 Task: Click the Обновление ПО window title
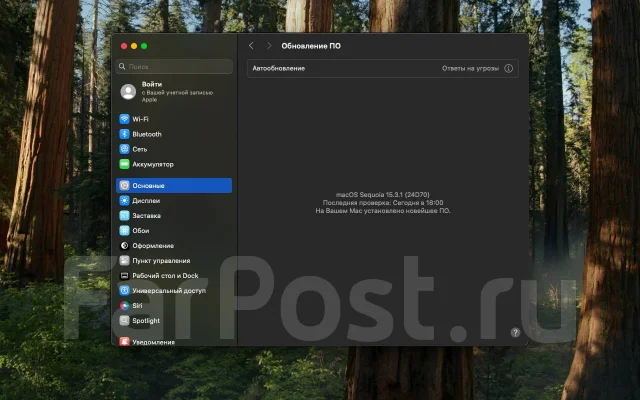pyautogui.click(x=311, y=46)
